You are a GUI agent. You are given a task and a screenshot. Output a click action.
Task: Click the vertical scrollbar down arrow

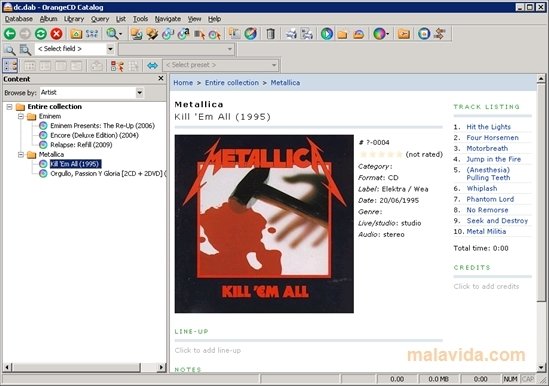[x=541, y=368]
